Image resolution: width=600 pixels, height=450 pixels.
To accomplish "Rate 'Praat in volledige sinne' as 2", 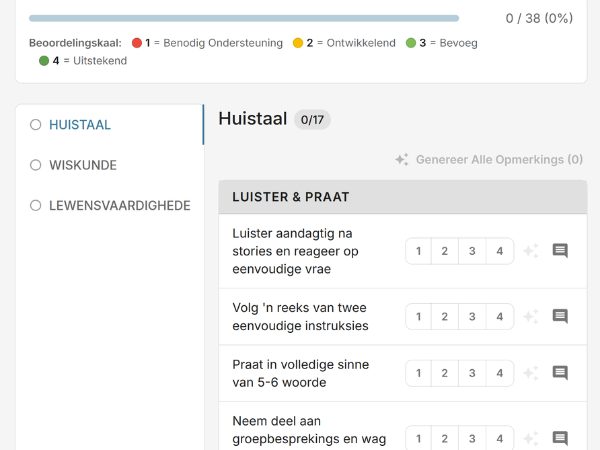I will 445,373.
